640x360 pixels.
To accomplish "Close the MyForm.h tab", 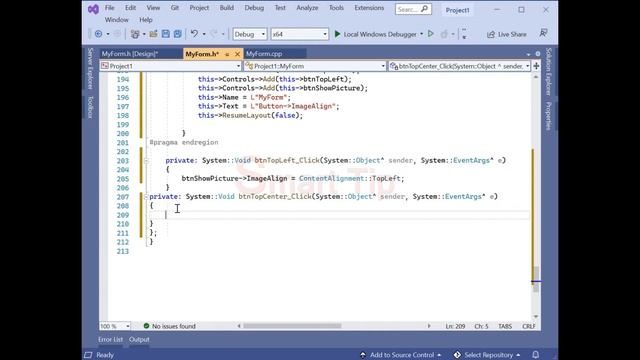I will (237, 54).
